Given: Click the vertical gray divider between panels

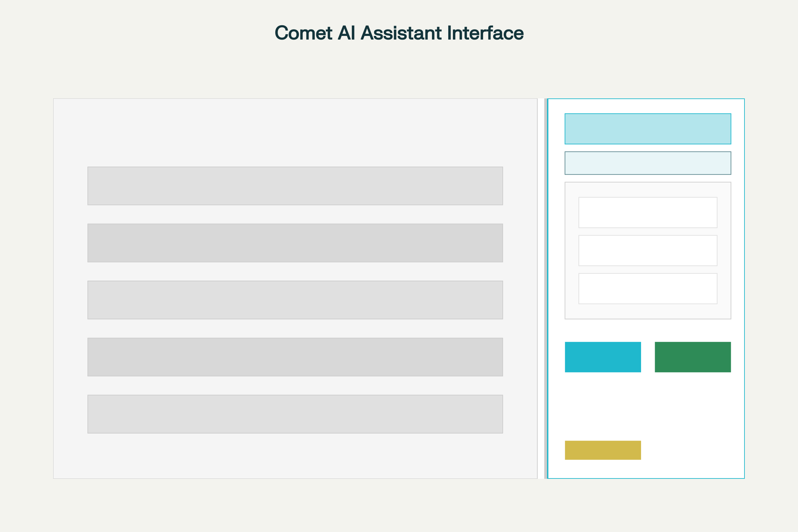Looking at the screenshot, I should 546,288.
